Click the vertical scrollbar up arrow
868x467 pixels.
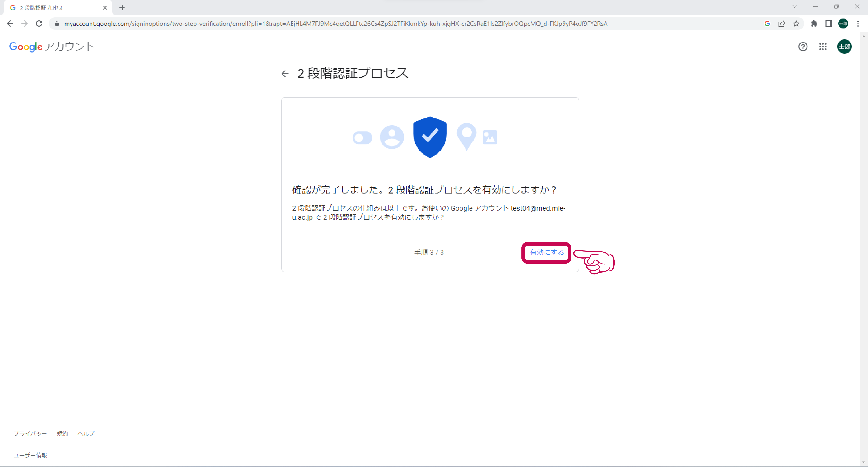(x=864, y=36)
